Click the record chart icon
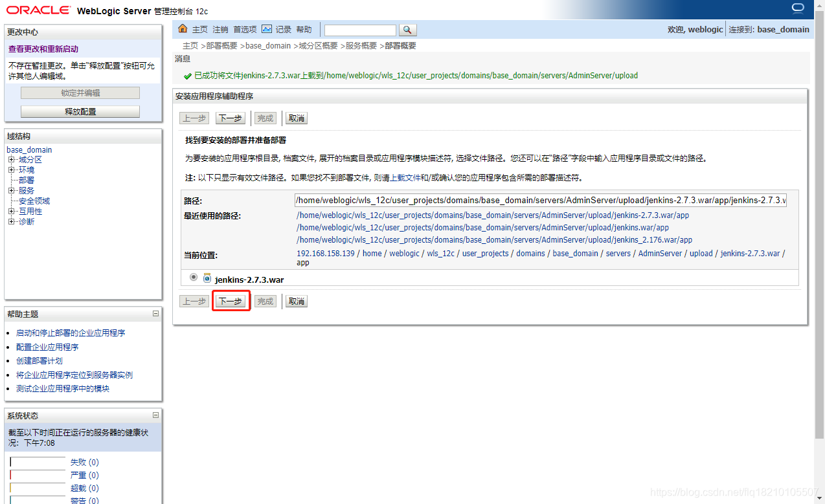The width and height of the screenshot is (825, 504). [x=267, y=29]
